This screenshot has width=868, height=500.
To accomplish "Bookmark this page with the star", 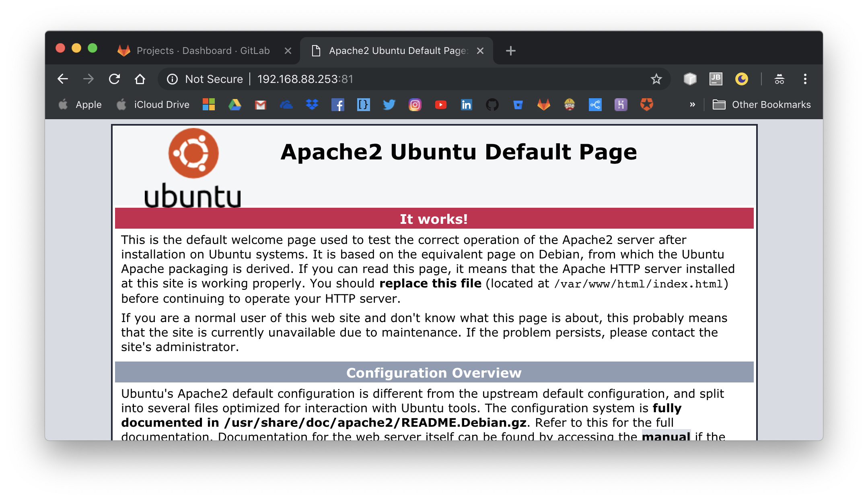I will click(x=656, y=79).
